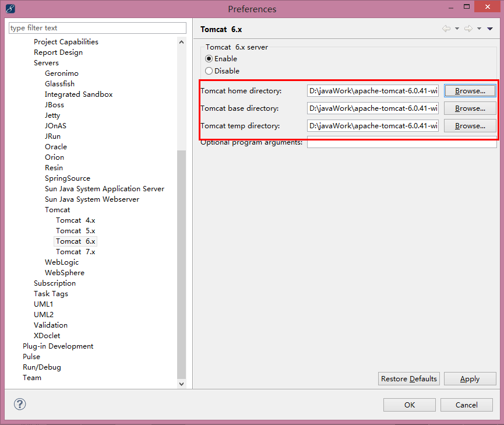Image resolution: width=504 pixels, height=425 pixels.
Task: Minimize the Preferences window
Action: click(451, 7)
